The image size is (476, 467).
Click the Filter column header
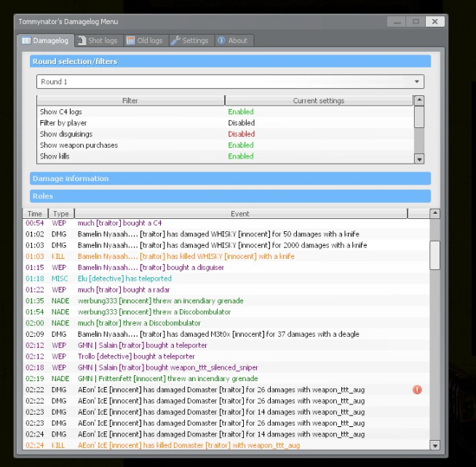[130, 100]
